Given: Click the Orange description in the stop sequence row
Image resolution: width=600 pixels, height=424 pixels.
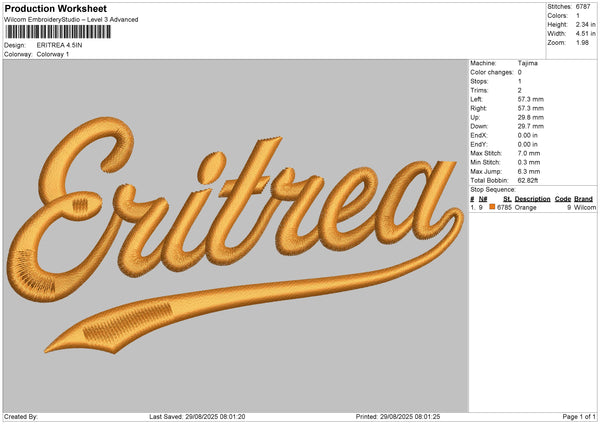Looking at the screenshot, I should (x=525, y=207).
